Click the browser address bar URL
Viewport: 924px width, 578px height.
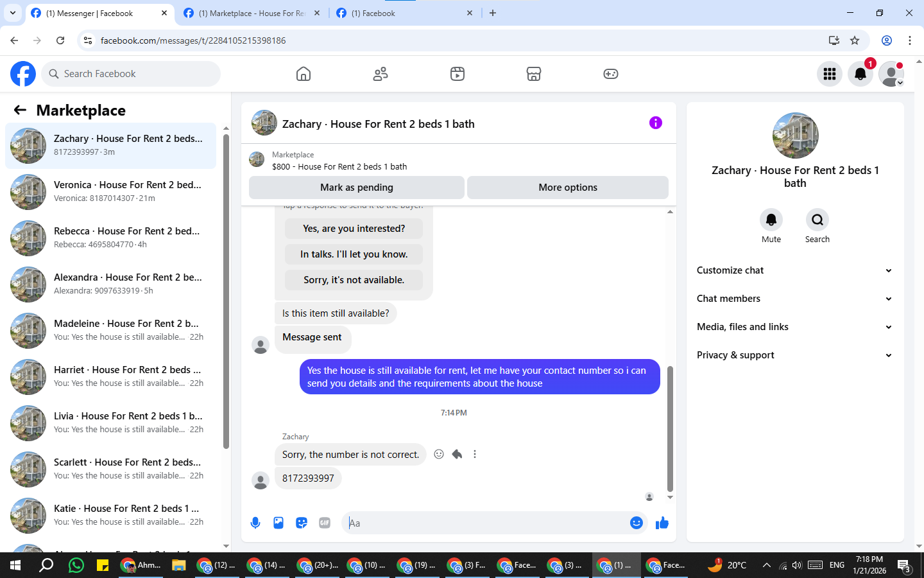pyautogui.click(x=193, y=40)
